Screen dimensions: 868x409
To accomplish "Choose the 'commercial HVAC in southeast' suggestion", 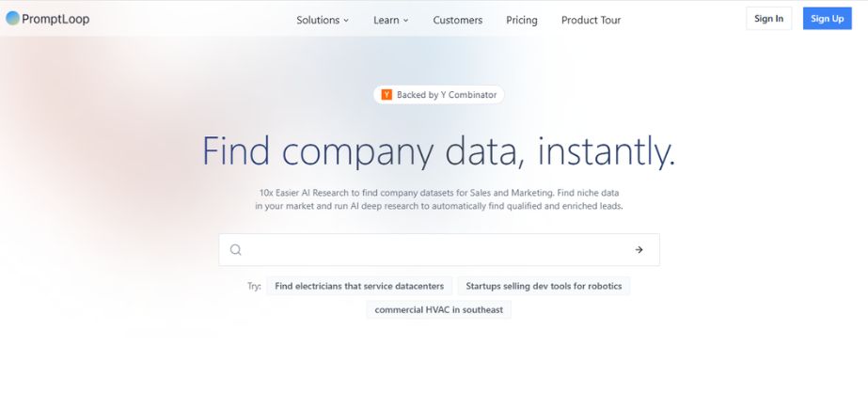I will coord(439,310).
